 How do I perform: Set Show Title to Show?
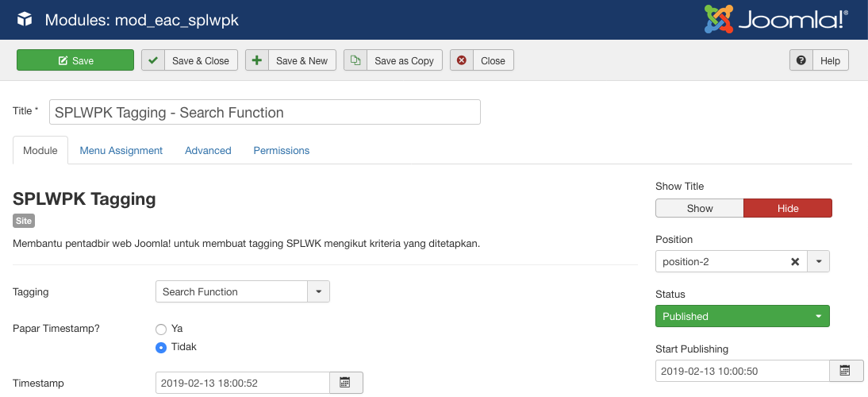coord(699,208)
